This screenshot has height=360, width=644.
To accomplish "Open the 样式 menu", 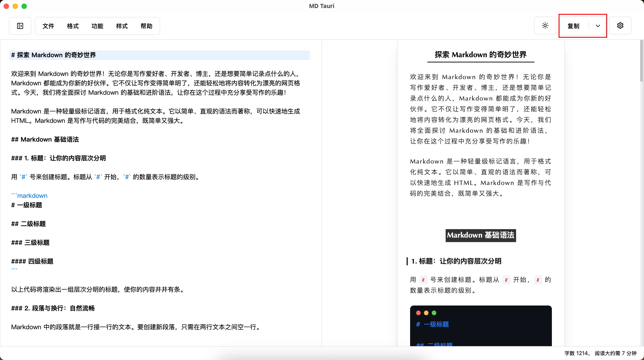I will click(122, 26).
